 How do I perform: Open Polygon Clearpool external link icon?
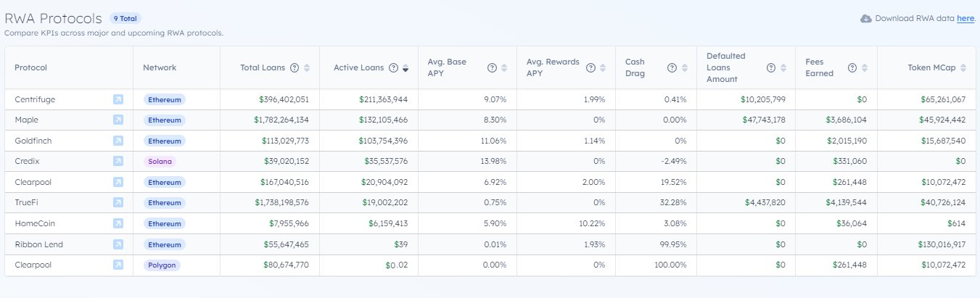(118, 265)
